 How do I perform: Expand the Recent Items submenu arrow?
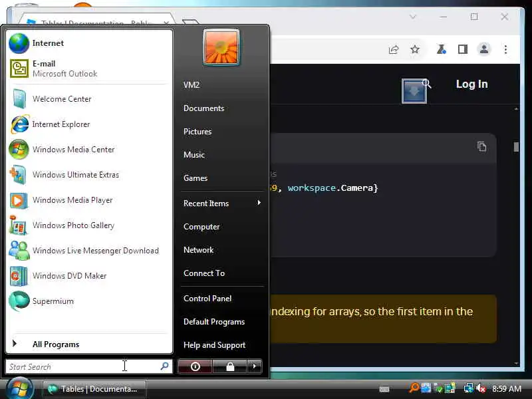pos(259,203)
